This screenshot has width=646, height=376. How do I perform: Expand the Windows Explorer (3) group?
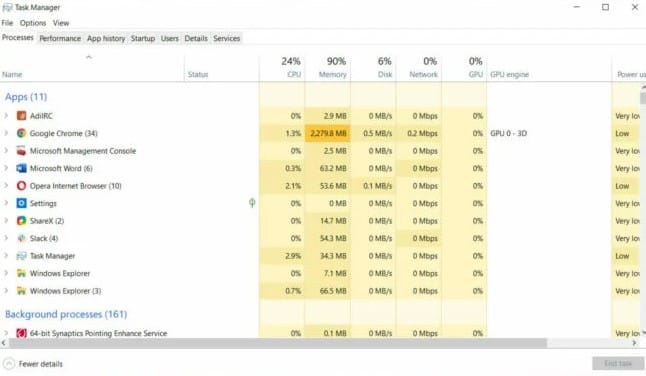point(6,291)
